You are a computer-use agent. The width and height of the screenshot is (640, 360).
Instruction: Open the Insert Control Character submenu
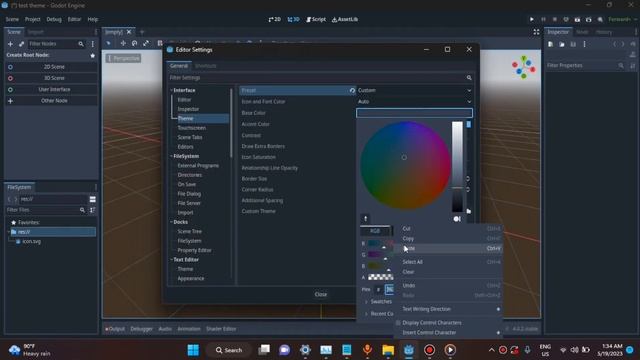pyautogui.click(x=449, y=333)
